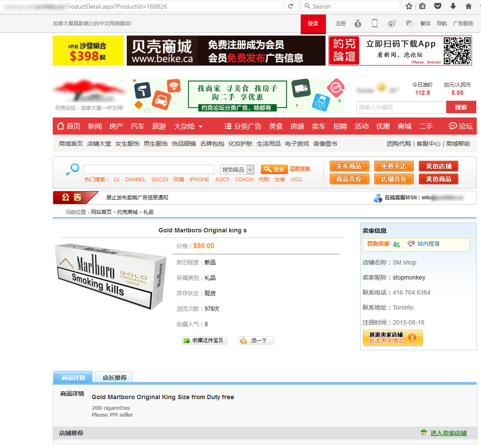Click 逛逛卖家店铺 seller store button
Viewport: 481px width, 448px height.
[x=393, y=338]
